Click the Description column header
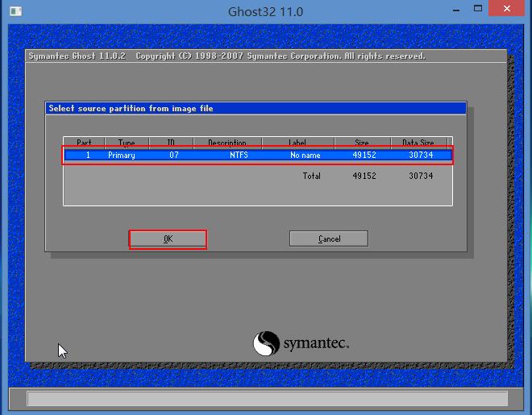Screen dimensions: 532x415 pos(227,143)
